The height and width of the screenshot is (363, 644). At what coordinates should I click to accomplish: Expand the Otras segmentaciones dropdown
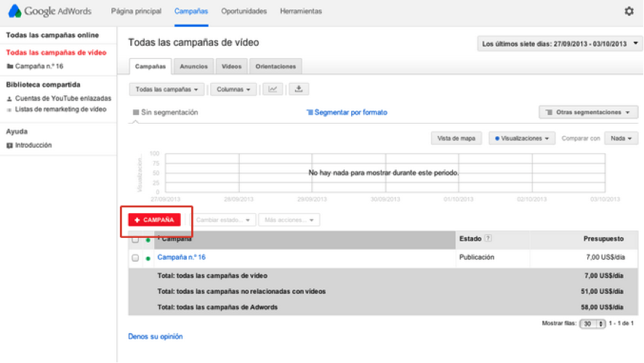pos(588,113)
